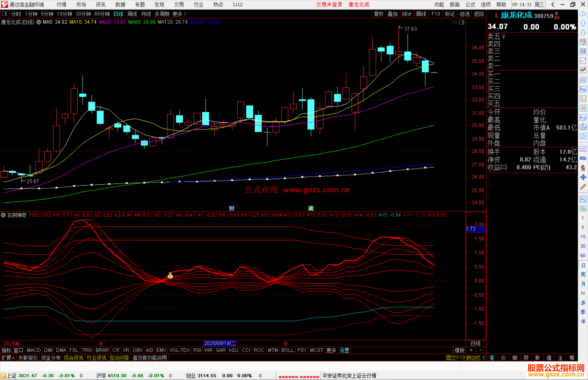
Task: Click the navigate-back chevron in title bar
Action: click(553, 4)
